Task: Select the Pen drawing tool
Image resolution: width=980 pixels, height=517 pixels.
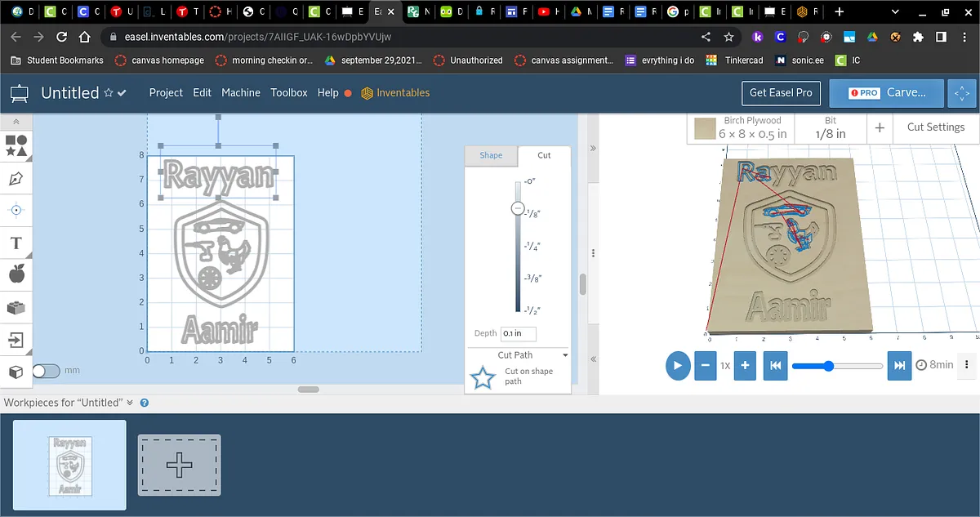Action: pos(16,179)
